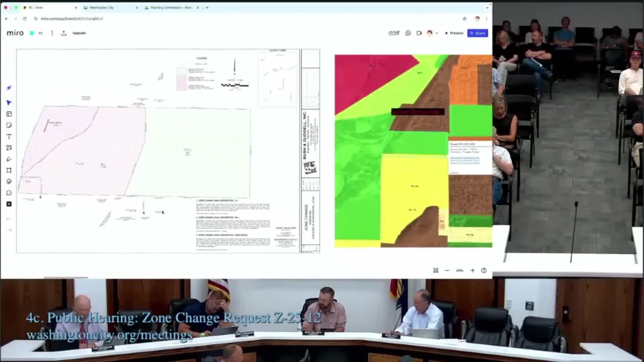Screen dimensions: 644x362
Task: Open the shapes and lines tool
Action: 9,148
